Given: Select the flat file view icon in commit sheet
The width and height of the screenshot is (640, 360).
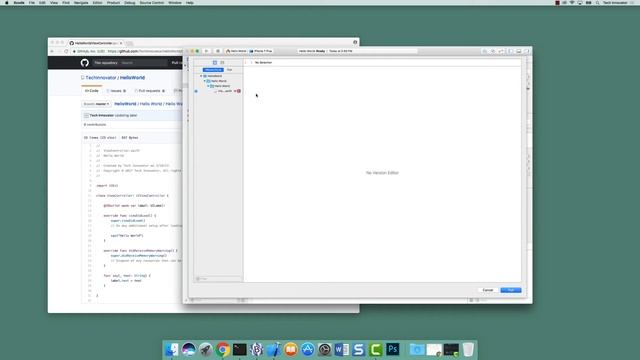Looking at the screenshot, I should [222, 62].
